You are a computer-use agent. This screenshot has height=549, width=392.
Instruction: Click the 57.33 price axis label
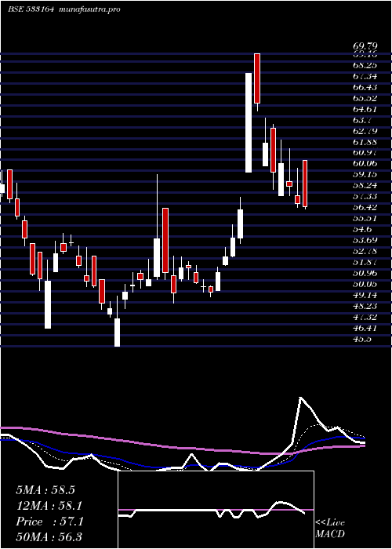tap(365, 196)
